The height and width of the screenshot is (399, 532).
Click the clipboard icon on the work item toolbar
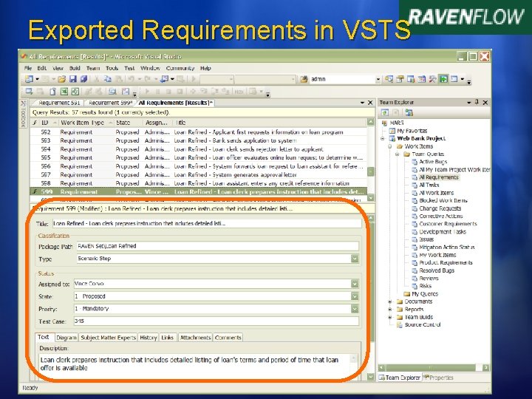53,92
